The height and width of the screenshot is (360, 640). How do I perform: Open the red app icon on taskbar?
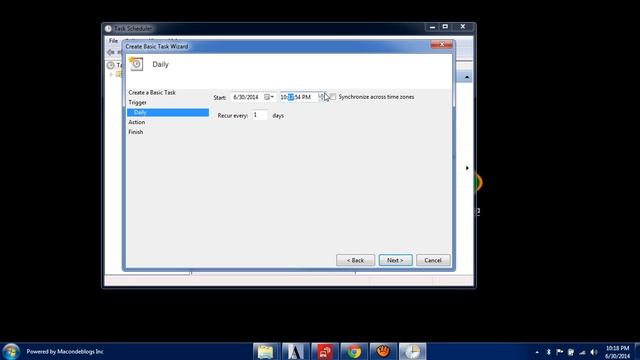pyautogui.click(x=324, y=351)
